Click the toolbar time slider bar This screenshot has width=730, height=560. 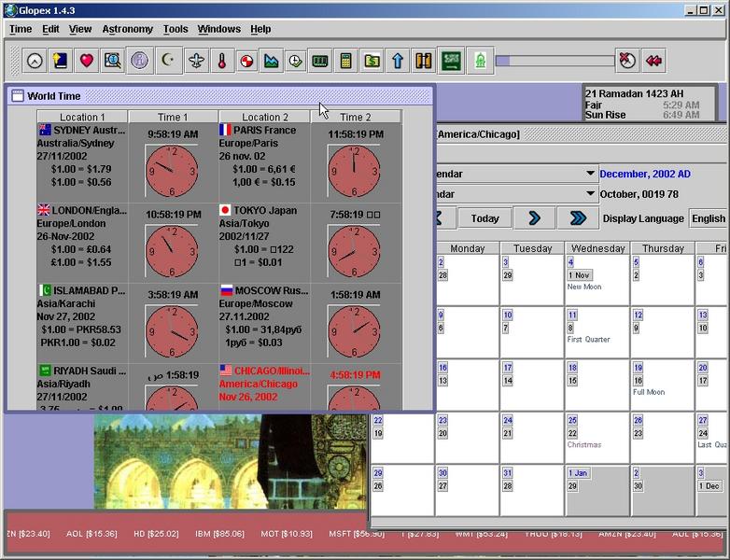pyautogui.click(x=555, y=61)
